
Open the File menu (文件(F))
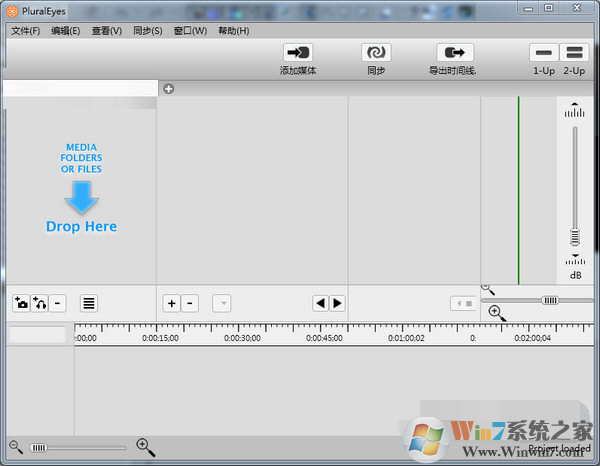click(26, 31)
